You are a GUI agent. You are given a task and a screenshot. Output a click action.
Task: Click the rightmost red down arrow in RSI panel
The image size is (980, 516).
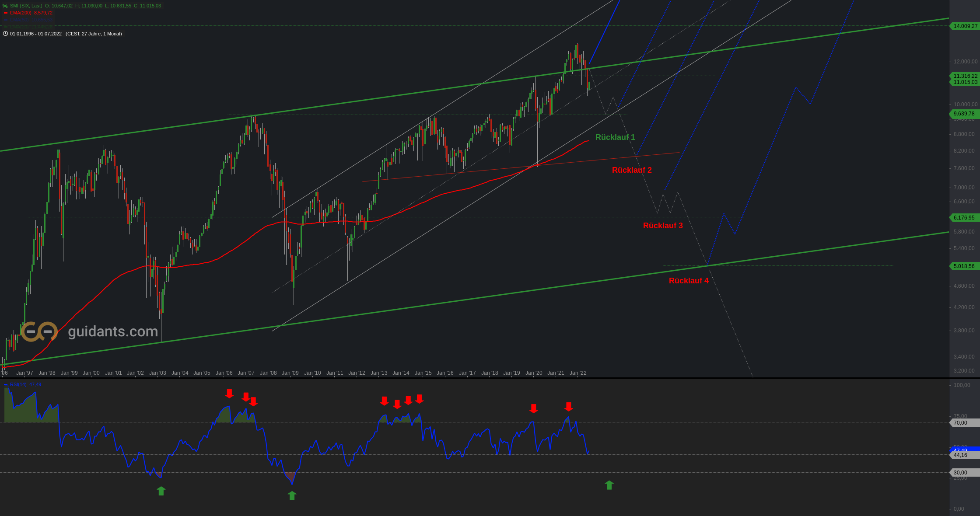(568, 407)
